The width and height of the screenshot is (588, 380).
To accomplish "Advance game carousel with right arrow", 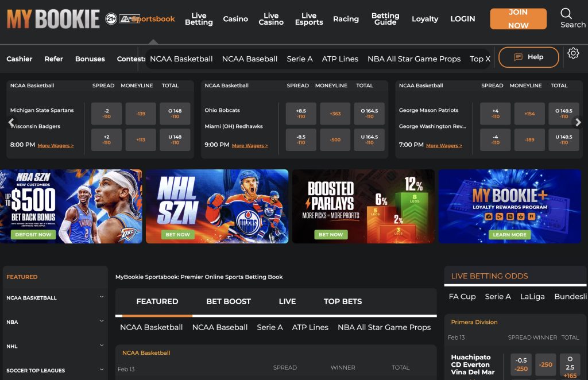I will pos(579,122).
